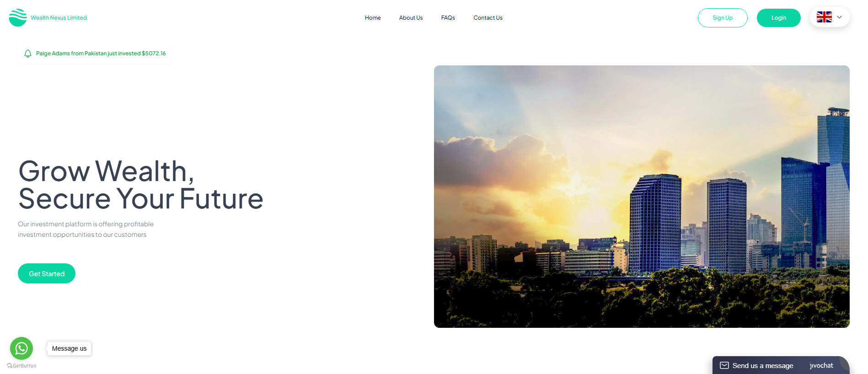Click the city skyline hero image
868x374 pixels.
(642, 197)
